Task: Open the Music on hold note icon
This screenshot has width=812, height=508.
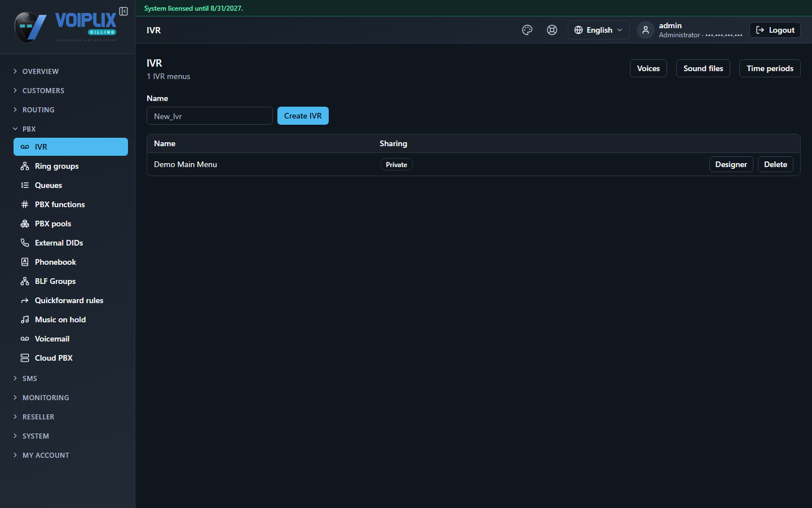Action: click(x=25, y=319)
